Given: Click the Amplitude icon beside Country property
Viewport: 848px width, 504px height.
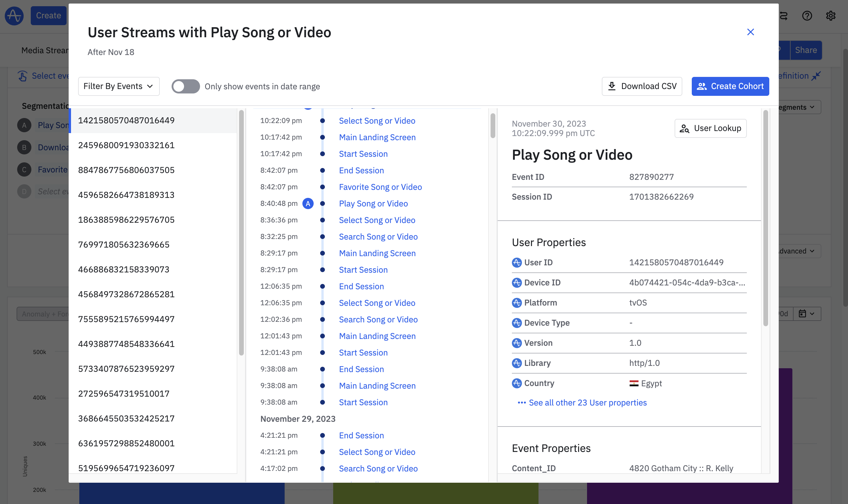Looking at the screenshot, I should pyautogui.click(x=516, y=383).
